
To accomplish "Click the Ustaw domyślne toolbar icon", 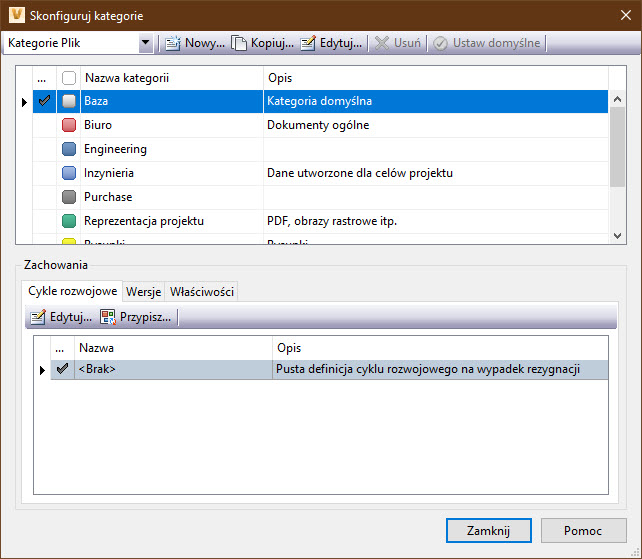I will click(440, 44).
